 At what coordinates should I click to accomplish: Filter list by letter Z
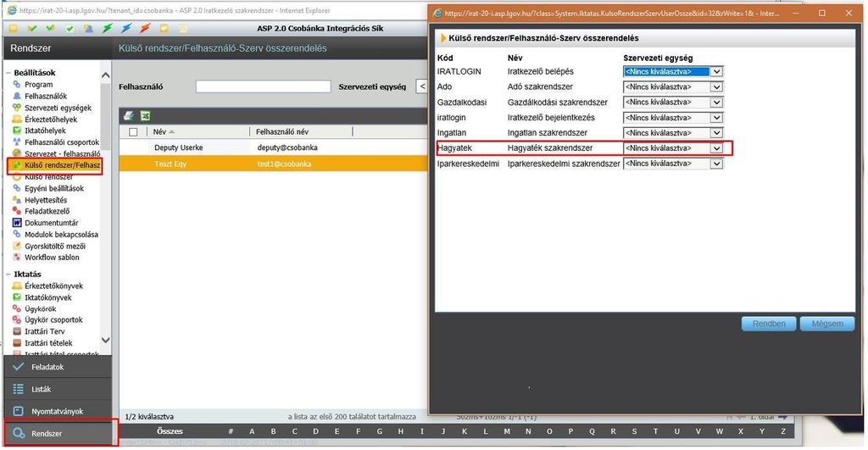tap(782, 431)
